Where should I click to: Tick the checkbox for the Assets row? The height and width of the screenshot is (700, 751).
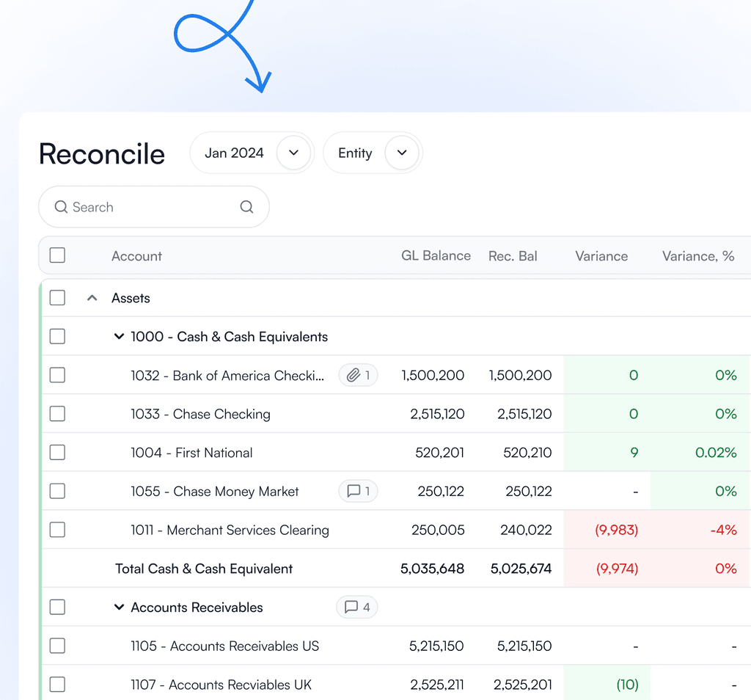[56, 297]
